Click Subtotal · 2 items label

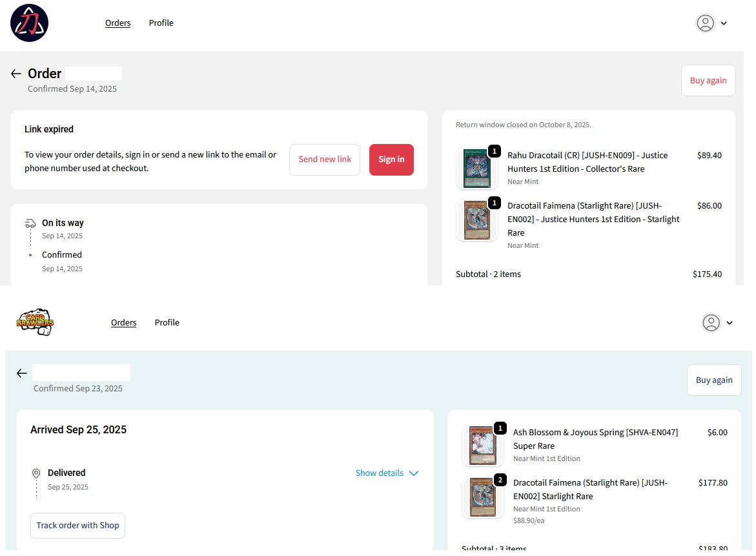(489, 274)
